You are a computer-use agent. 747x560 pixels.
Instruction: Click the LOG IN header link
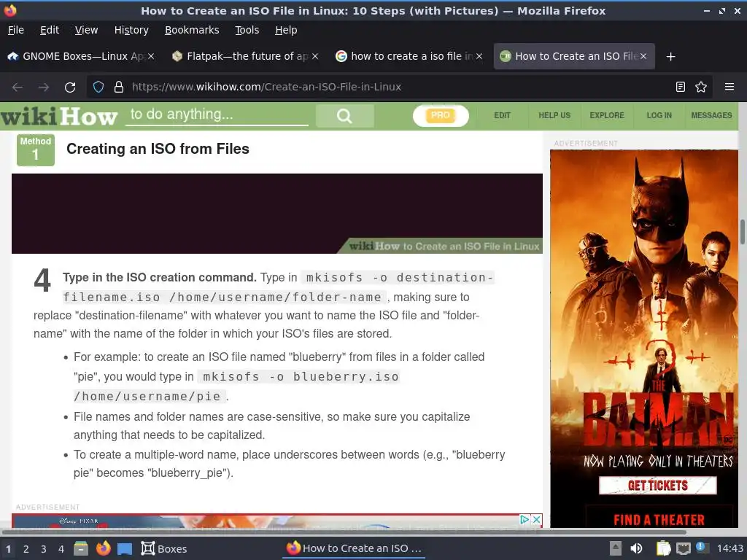(x=659, y=116)
